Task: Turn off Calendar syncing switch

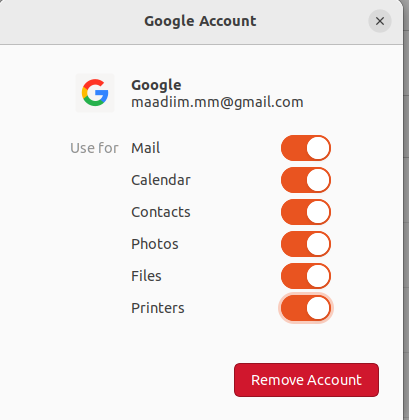Action: [306, 180]
